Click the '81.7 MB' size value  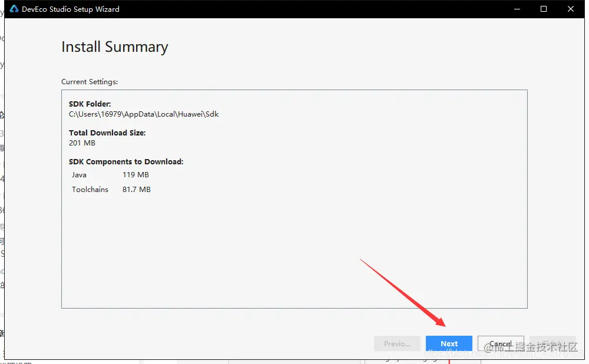point(137,189)
